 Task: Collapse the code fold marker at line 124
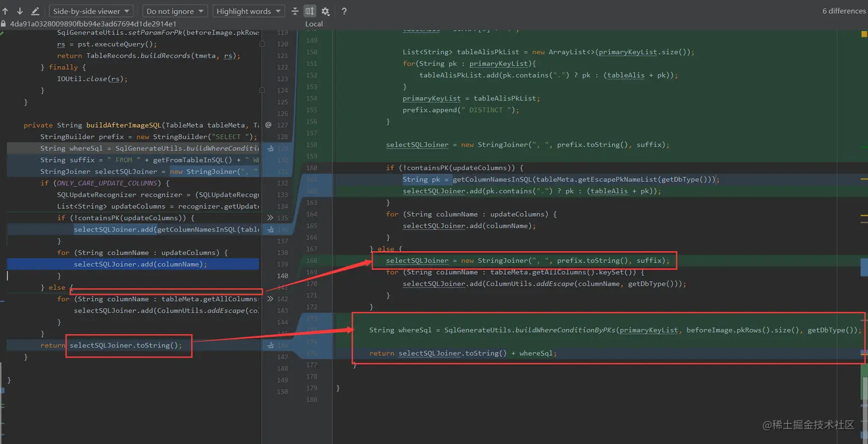pos(262,90)
